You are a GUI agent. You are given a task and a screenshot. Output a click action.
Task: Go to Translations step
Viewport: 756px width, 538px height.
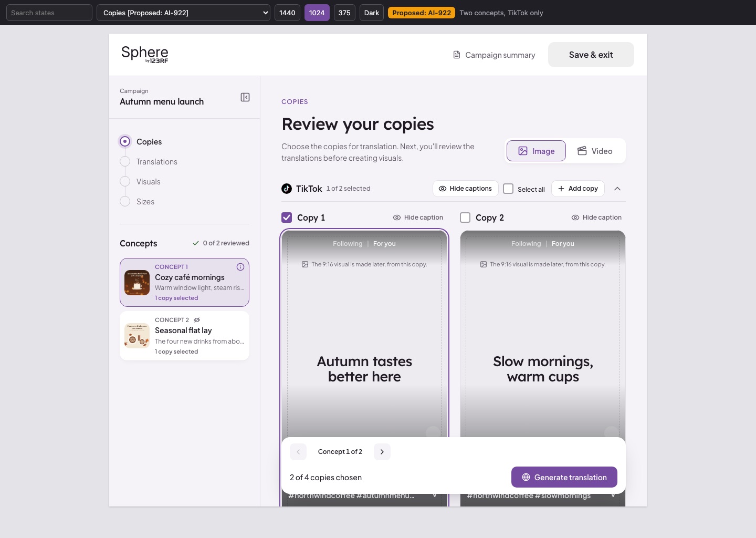[x=156, y=162]
